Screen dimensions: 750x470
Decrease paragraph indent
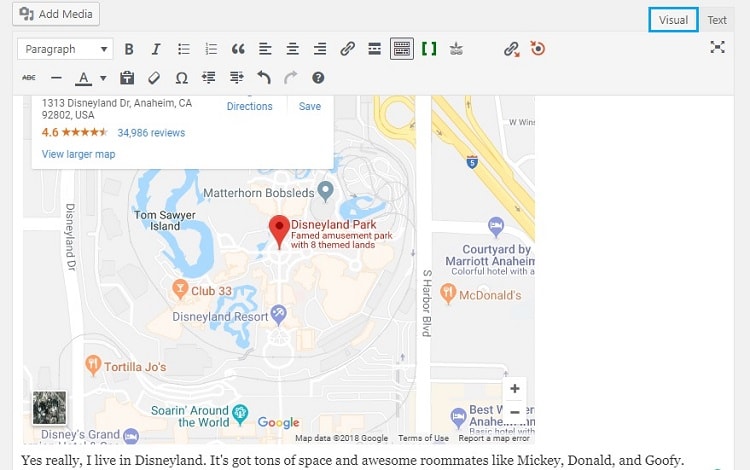tap(209, 77)
